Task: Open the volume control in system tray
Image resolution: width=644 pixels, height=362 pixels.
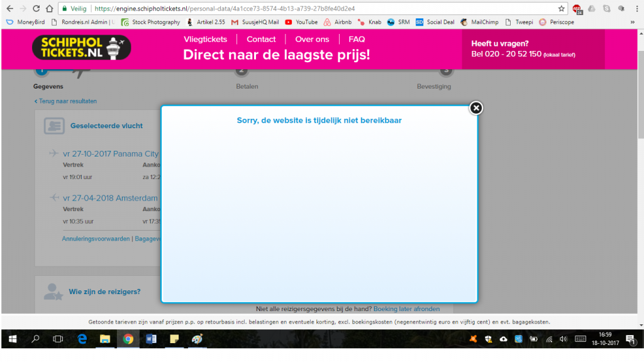Action: point(563,339)
